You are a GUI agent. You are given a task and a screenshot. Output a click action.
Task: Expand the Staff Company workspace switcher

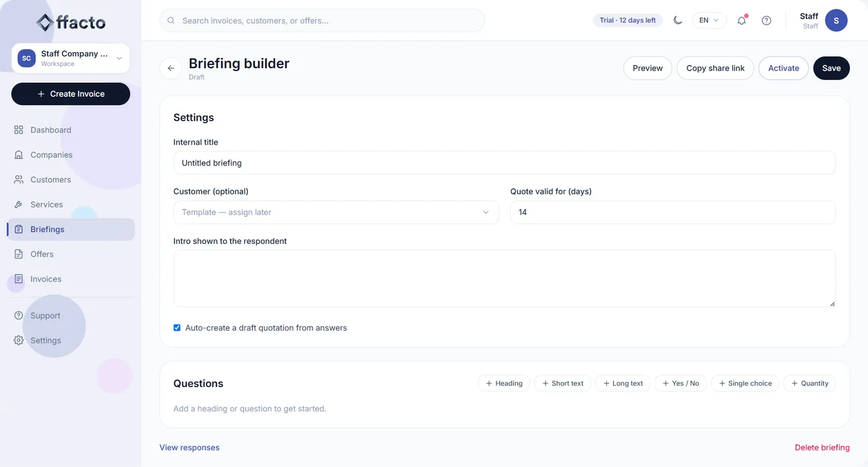tap(71, 58)
